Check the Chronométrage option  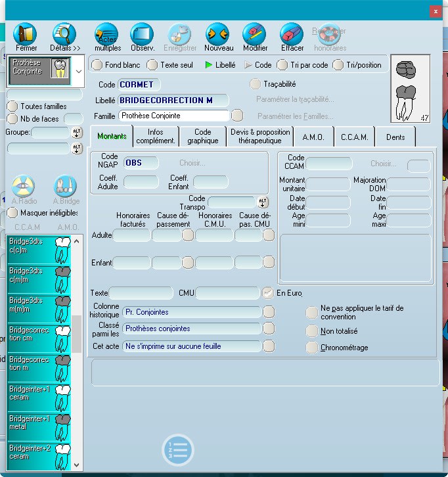click(312, 348)
